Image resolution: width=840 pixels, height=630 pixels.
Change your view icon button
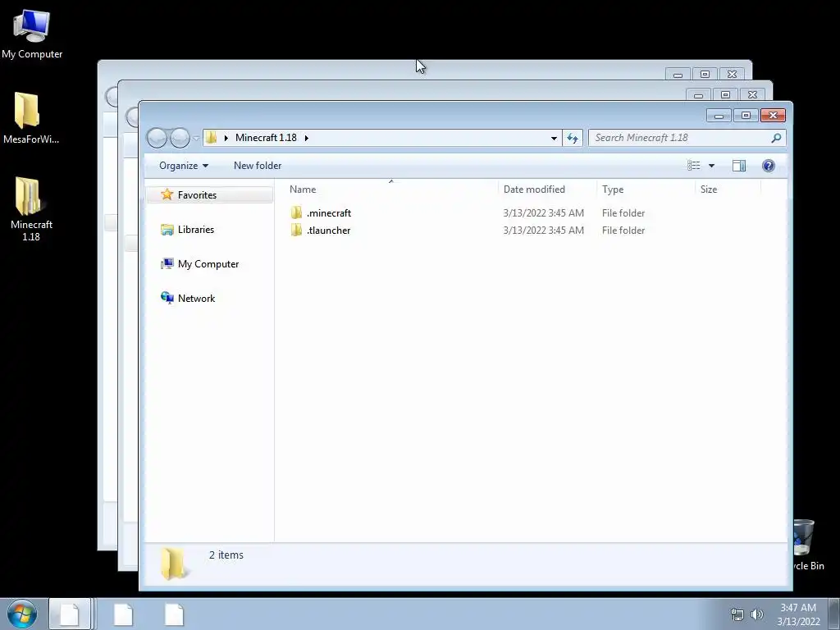(694, 166)
